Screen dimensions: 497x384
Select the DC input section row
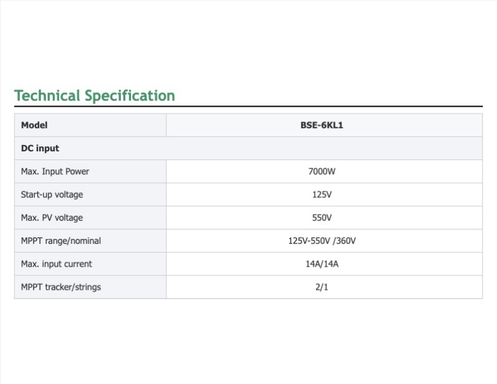pos(248,148)
